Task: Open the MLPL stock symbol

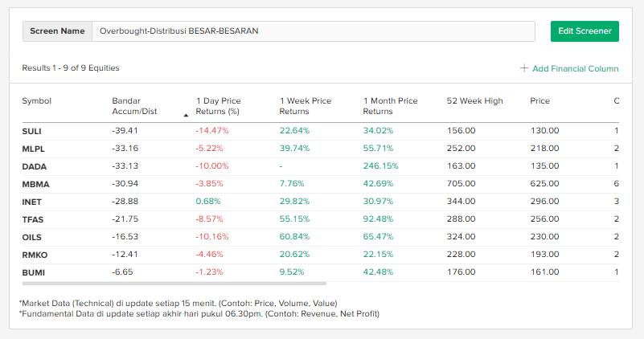Action: (33, 149)
